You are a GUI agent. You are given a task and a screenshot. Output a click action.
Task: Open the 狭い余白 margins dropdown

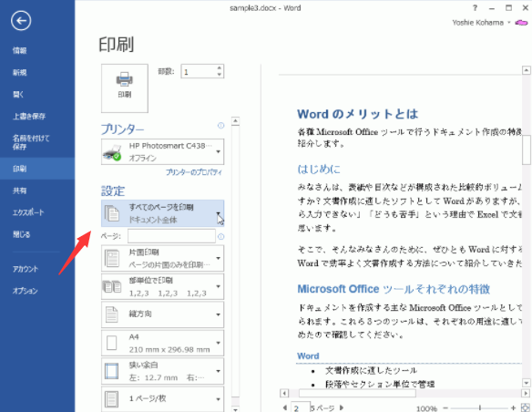click(162, 371)
